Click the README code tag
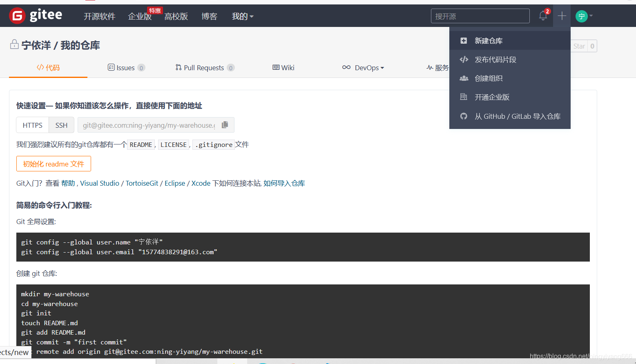This screenshot has width=636, height=364. pos(141,144)
